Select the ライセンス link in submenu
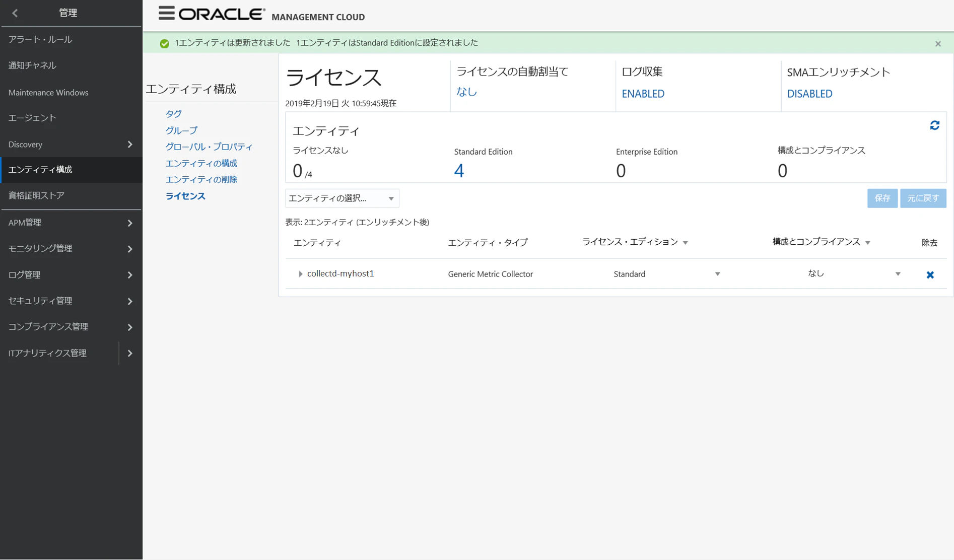This screenshot has height=560, width=954. pos(185,196)
